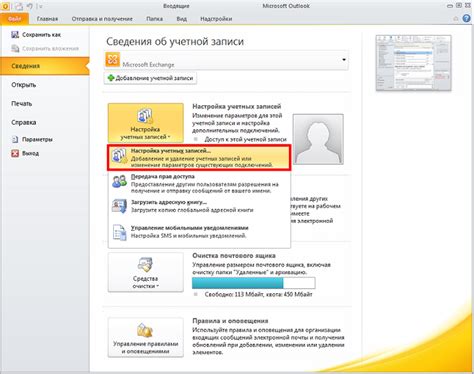The image size is (474, 374).
Task: Click the Сохранить вложения icon
Action: point(15,49)
